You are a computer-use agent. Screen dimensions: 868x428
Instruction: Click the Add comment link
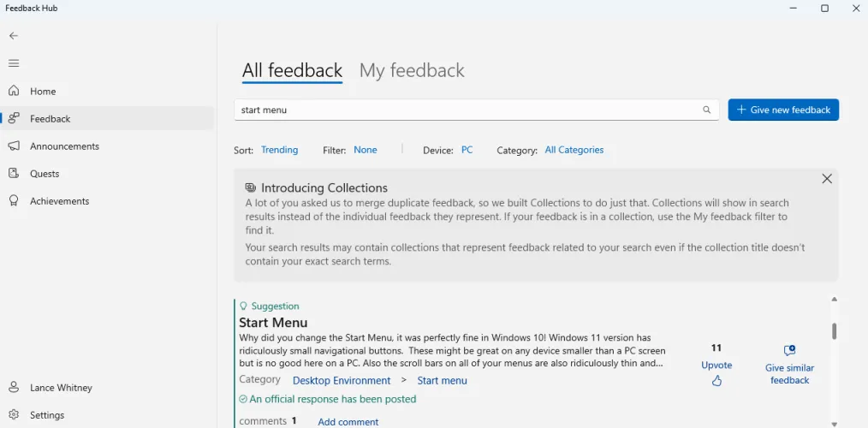[348, 421]
